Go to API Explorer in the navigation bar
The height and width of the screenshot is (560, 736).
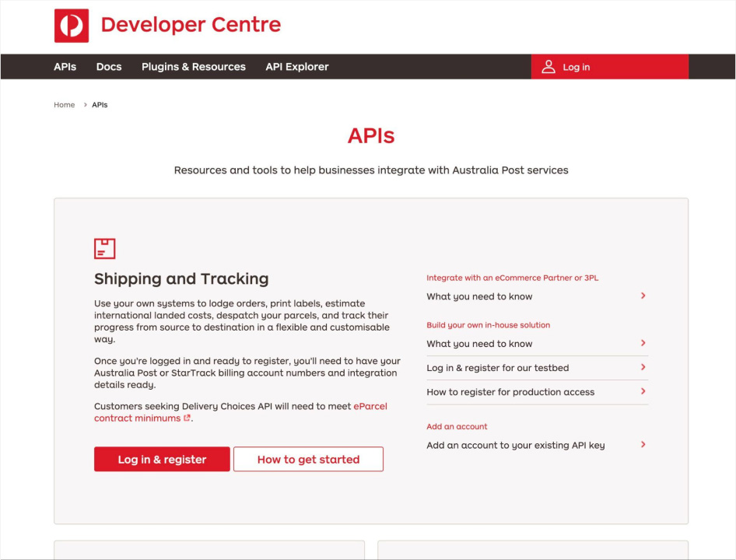pyautogui.click(x=297, y=67)
